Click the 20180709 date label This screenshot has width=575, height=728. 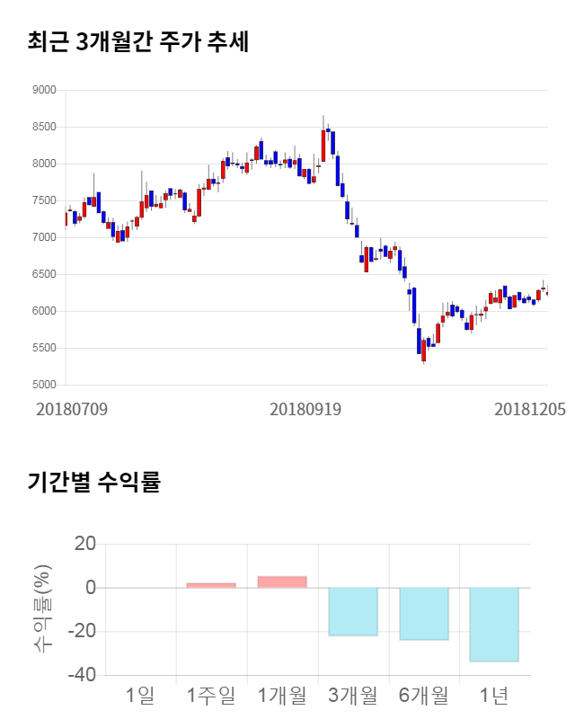72,409
